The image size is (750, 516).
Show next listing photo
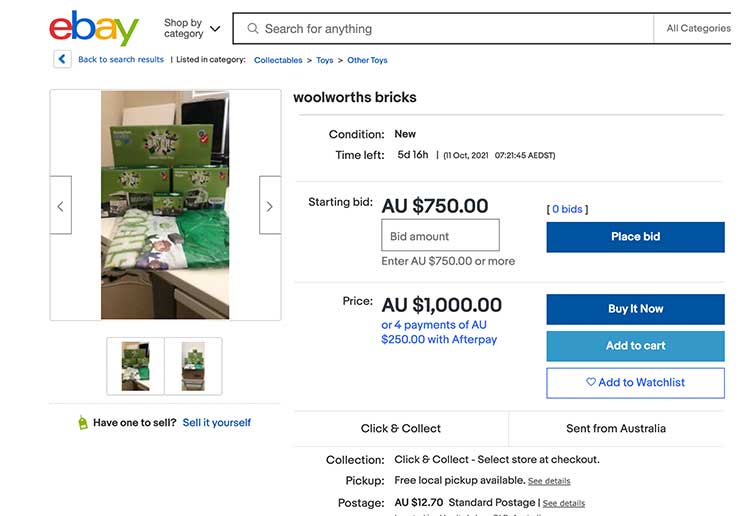[269, 206]
